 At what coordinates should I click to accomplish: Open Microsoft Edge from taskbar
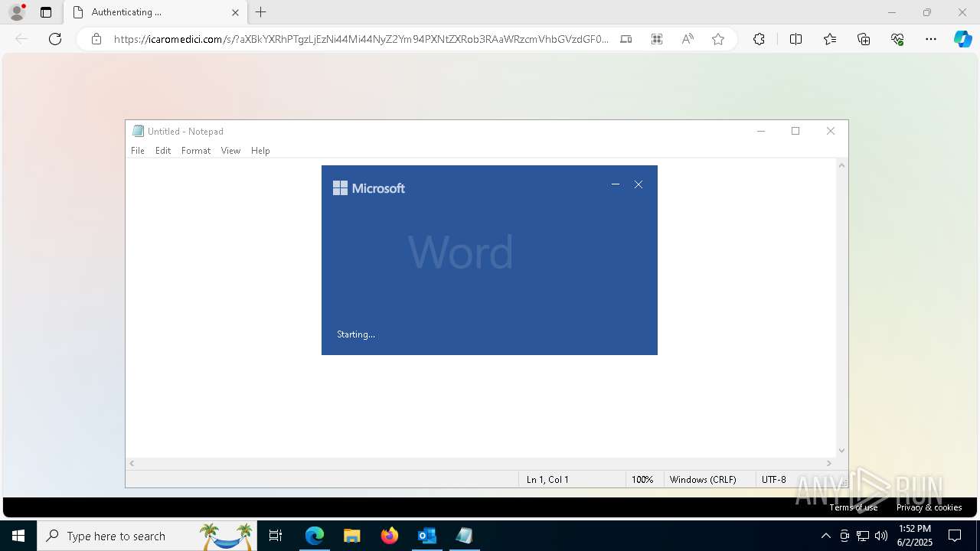tap(315, 536)
